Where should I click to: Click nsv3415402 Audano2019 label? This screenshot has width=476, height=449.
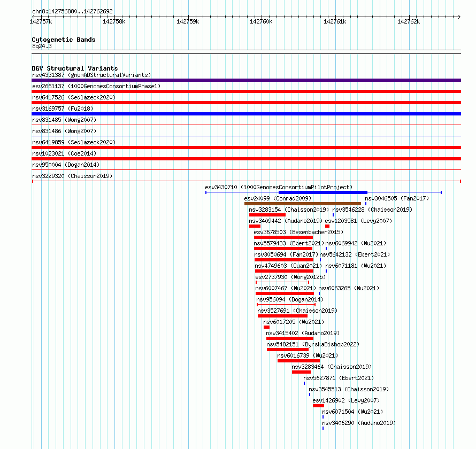point(303,333)
